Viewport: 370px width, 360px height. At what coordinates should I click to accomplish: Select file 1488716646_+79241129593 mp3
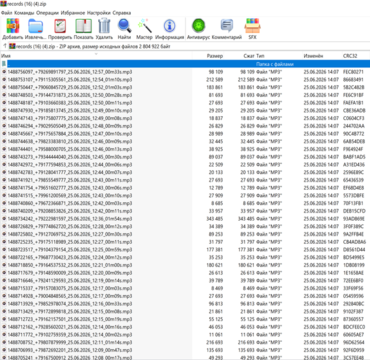70,280
